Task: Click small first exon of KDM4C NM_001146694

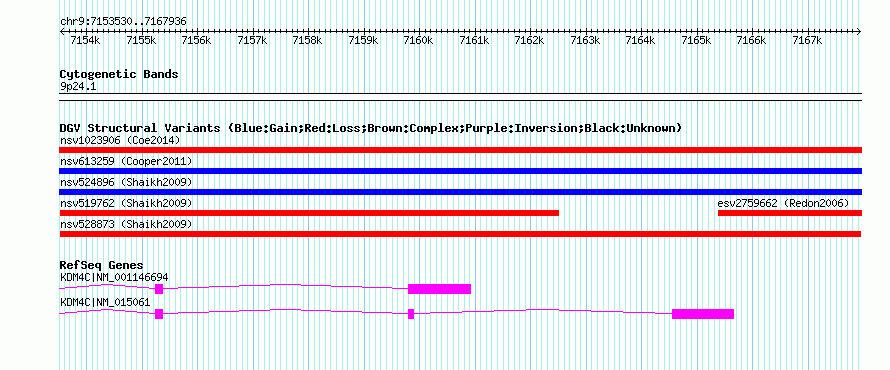Action: (x=159, y=289)
